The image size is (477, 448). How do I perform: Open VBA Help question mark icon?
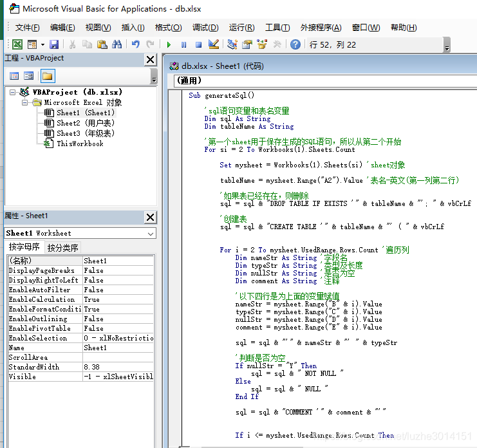295,44
